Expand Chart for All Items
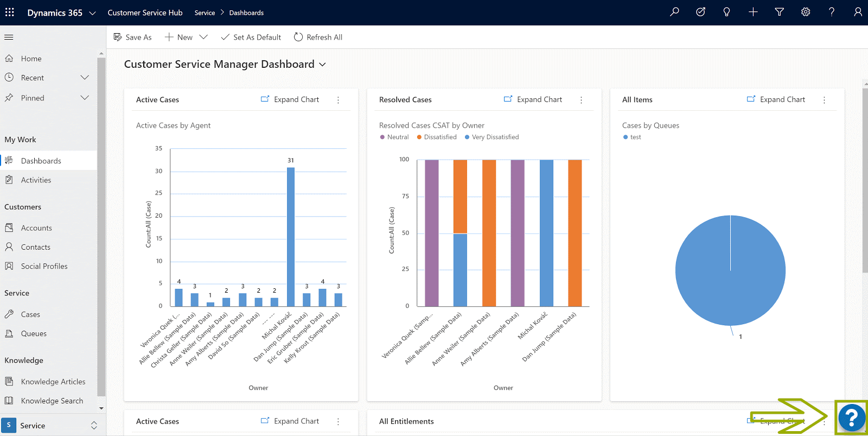Image resolution: width=868 pixels, height=436 pixels. (x=776, y=99)
